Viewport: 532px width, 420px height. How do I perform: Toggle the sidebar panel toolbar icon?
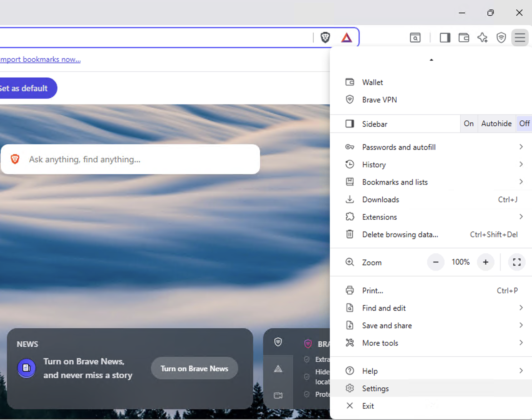pyautogui.click(x=445, y=38)
